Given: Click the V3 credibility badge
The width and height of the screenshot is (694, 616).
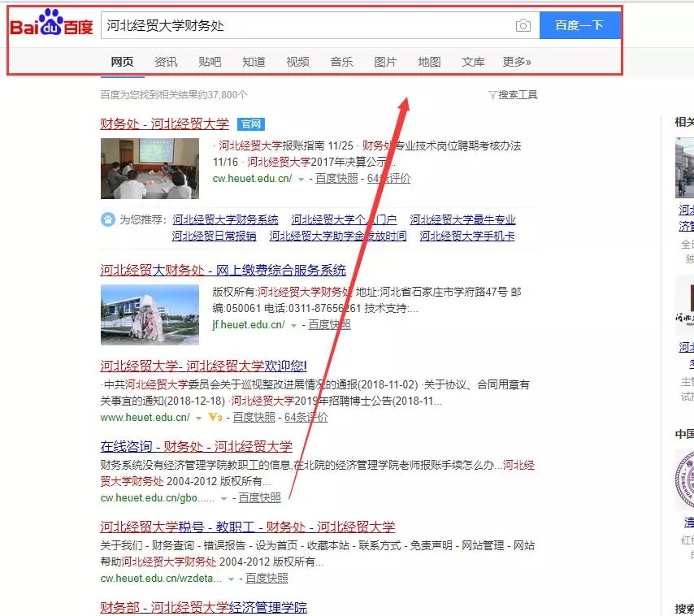Looking at the screenshot, I should click(x=215, y=417).
